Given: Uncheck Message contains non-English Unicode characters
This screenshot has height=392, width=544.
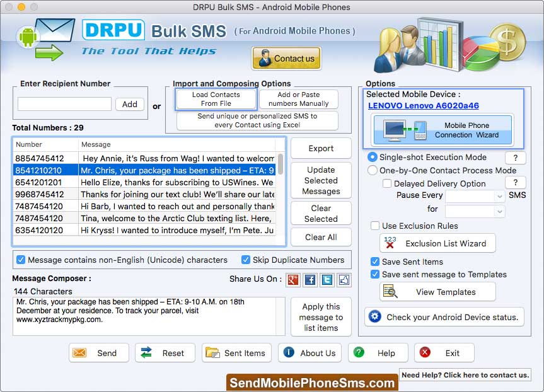Looking at the screenshot, I should click(x=21, y=260).
